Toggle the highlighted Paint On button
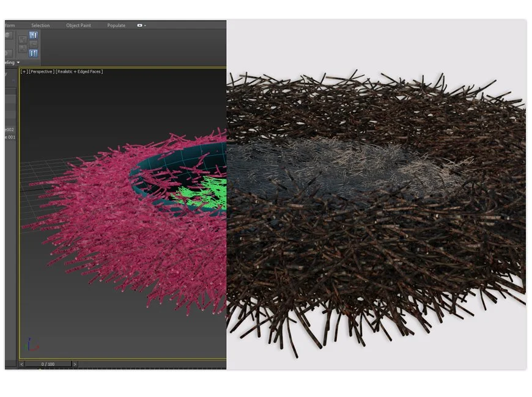Screen dimensions: 532x397 [x=34, y=35]
